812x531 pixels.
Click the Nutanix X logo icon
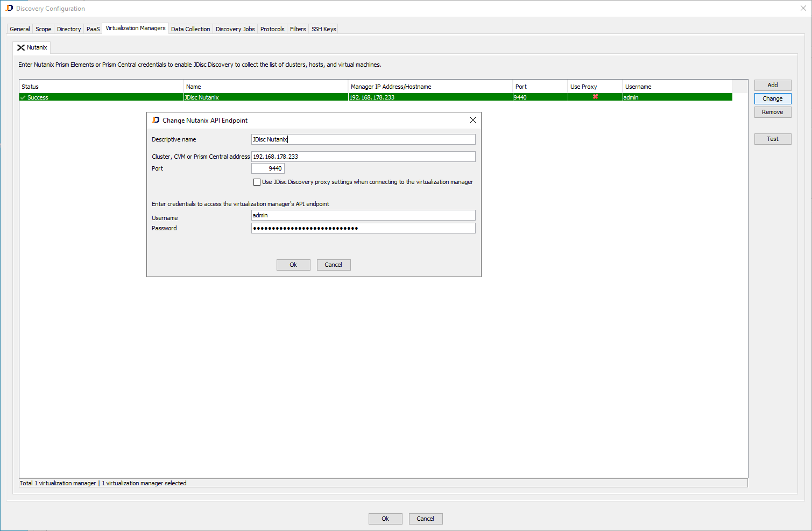click(x=21, y=48)
